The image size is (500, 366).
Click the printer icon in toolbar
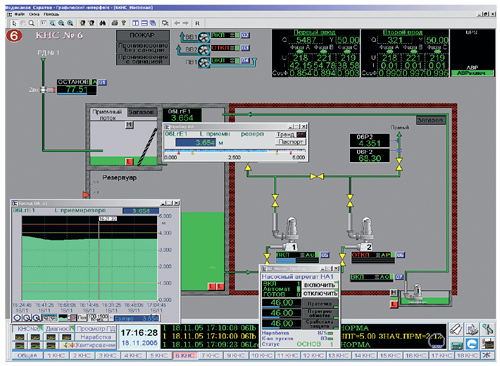[x=115, y=23]
